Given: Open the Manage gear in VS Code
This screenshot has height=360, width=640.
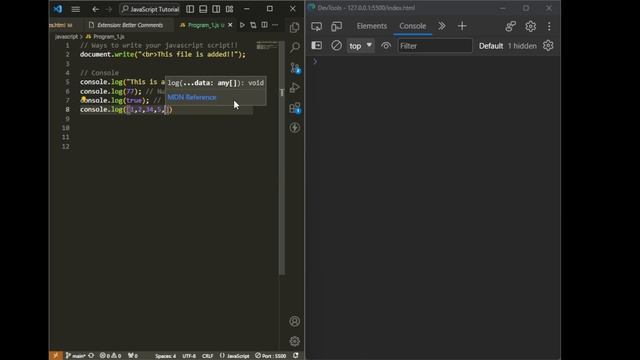Looking at the screenshot, I should [x=294, y=341].
